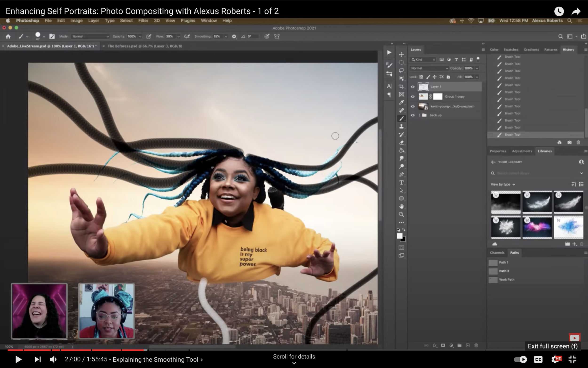Hide the Group 1 copy layer
The height and width of the screenshot is (368, 588).
[x=413, y=97]
